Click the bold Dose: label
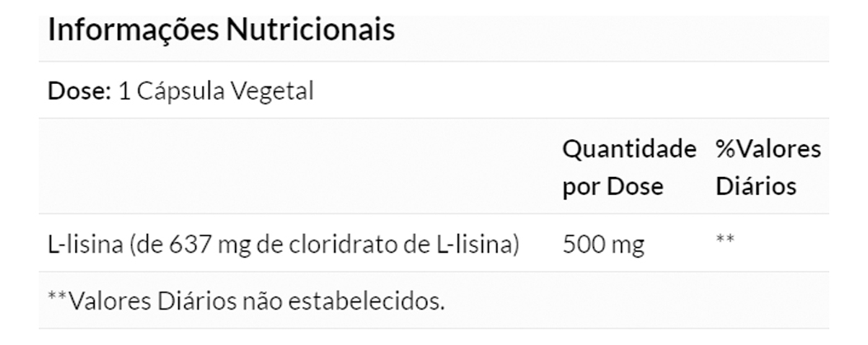 (x=79, y=91)
